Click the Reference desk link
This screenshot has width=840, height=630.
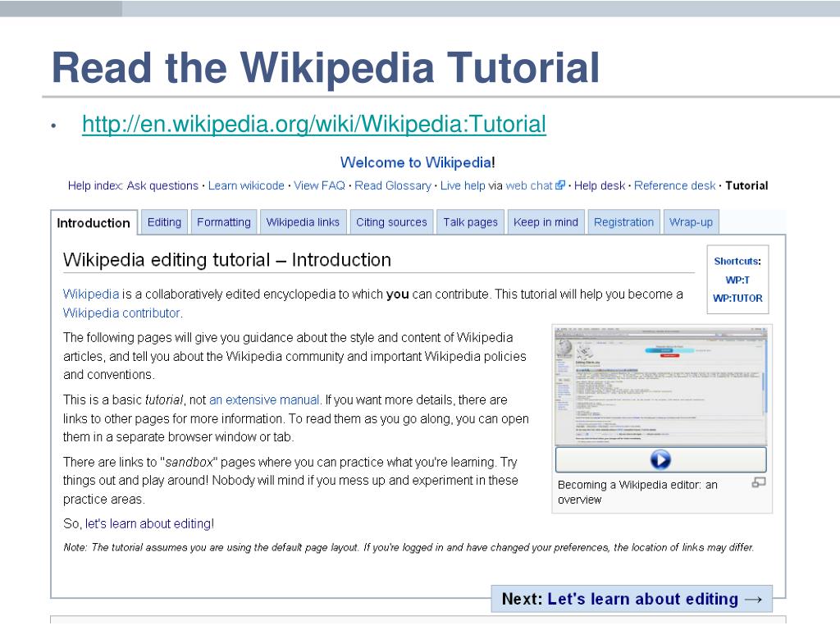pos(674,186)
